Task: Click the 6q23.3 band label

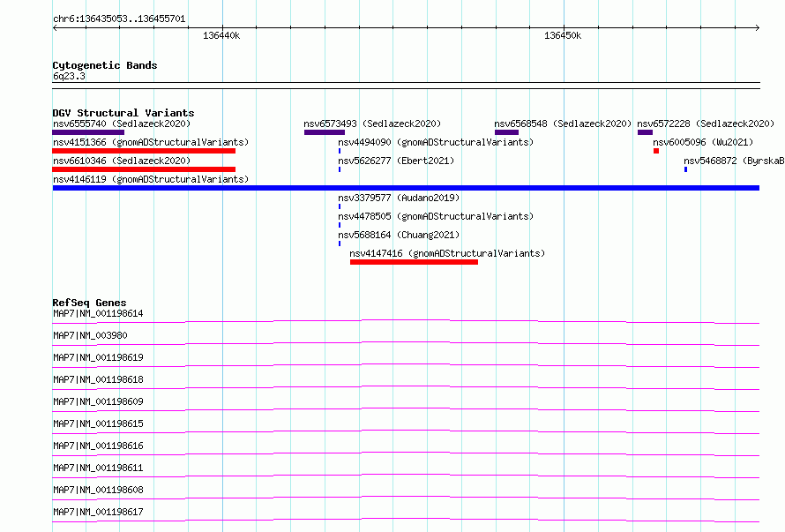Action: tap(69, 76)
